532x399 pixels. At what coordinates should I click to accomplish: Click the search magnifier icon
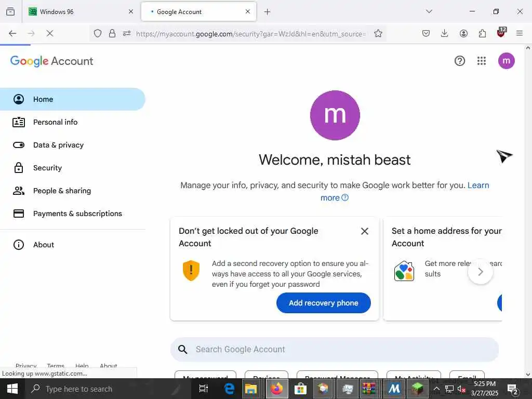[x=182, y=350]
